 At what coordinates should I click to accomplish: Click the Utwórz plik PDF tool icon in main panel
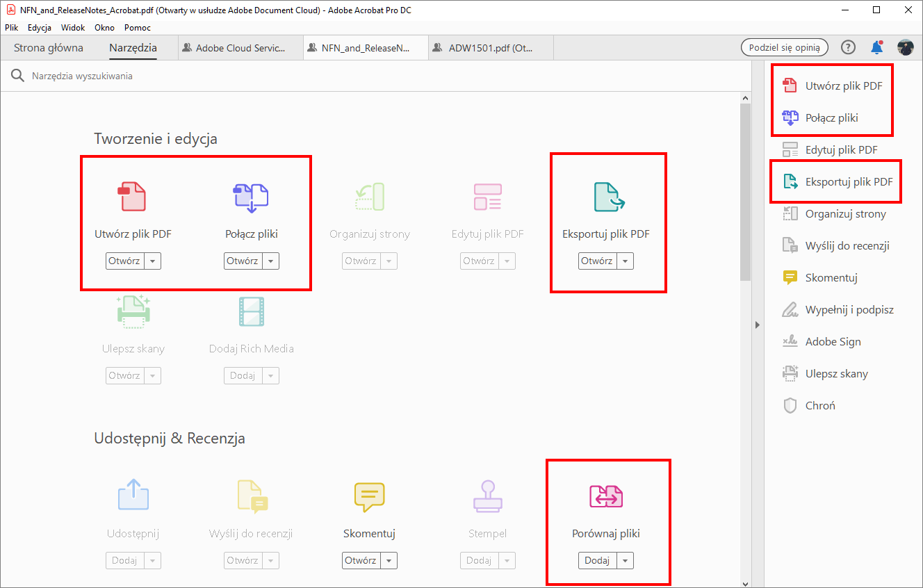(133, 196)
